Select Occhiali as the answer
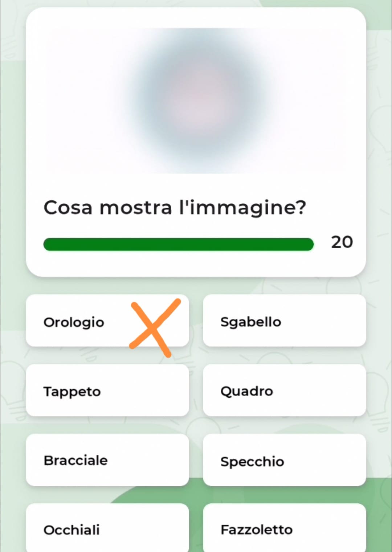 pyautogui.click(x=107, y=529)
